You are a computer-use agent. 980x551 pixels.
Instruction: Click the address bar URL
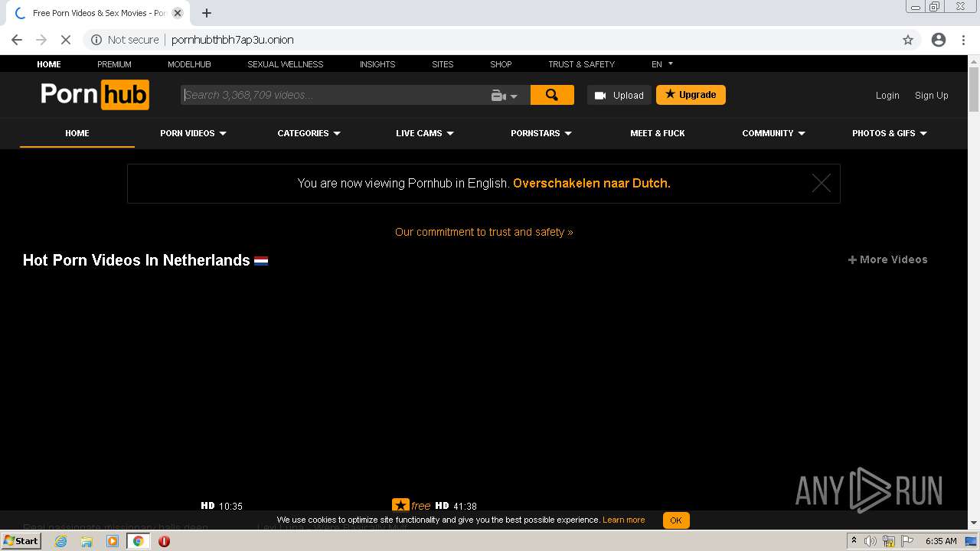coord(233,40)
